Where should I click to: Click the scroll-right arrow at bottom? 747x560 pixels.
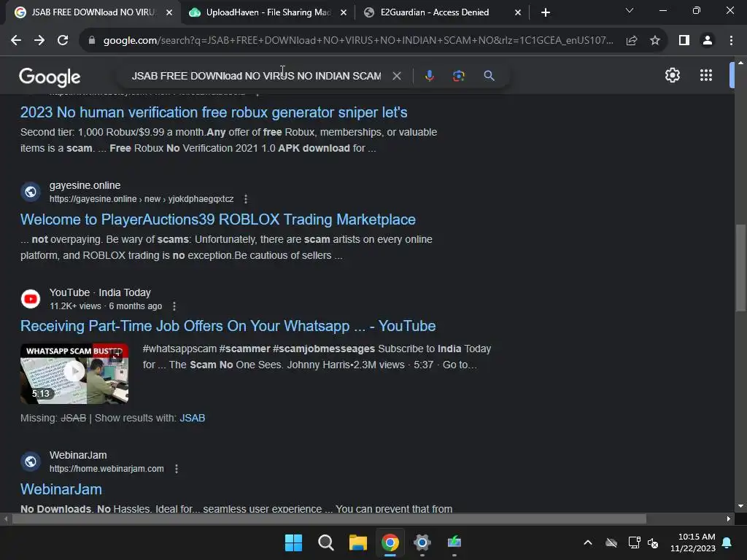[x=729, y=519]
